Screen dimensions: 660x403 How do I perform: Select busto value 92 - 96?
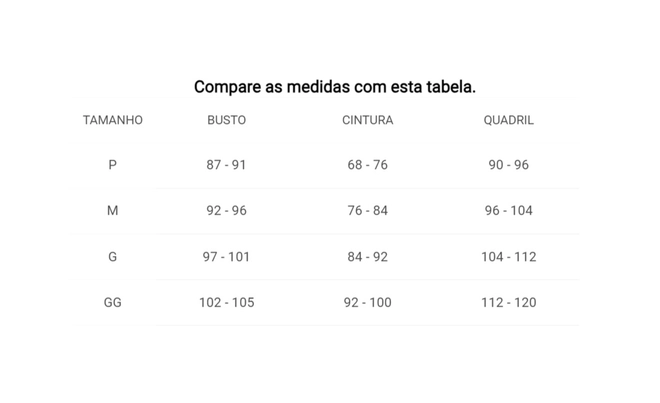click(226, 211)
